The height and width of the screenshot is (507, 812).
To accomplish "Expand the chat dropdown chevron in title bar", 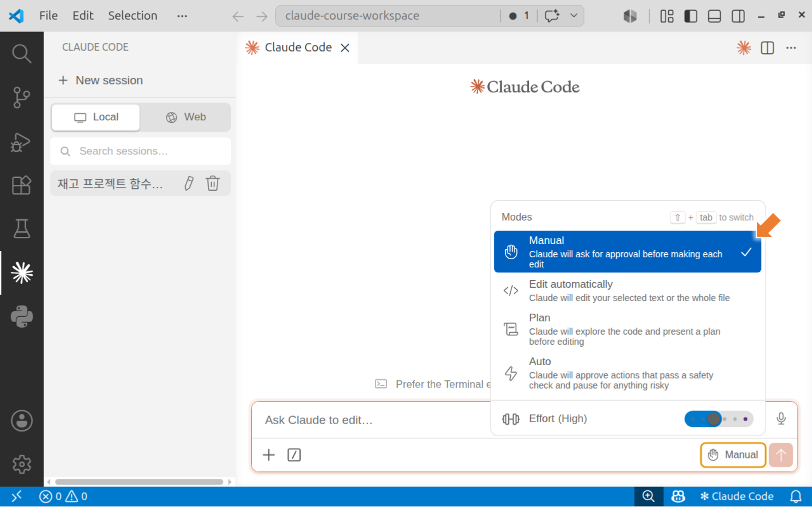I will coord(574,16).
